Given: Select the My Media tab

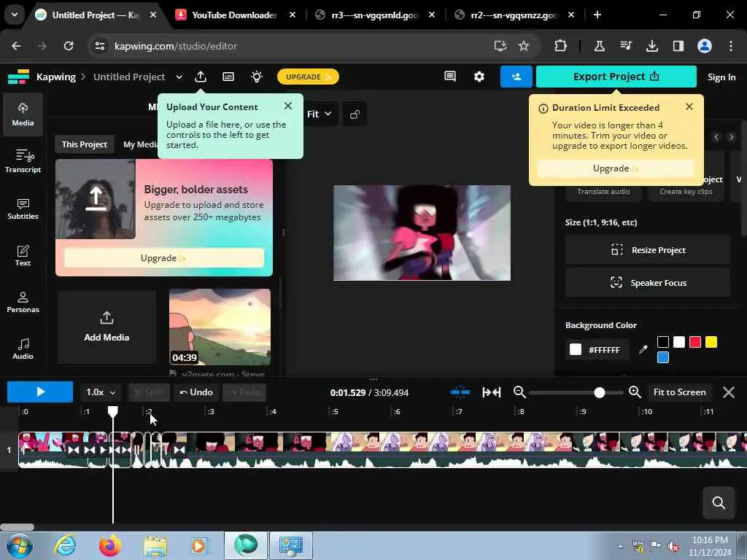Looking at the screenshot, I should pos(140,144).
